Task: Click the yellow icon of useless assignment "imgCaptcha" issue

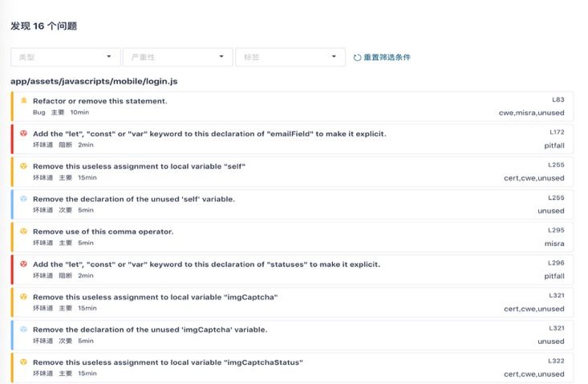Action: pyautogui.click(x=23, y=297)
